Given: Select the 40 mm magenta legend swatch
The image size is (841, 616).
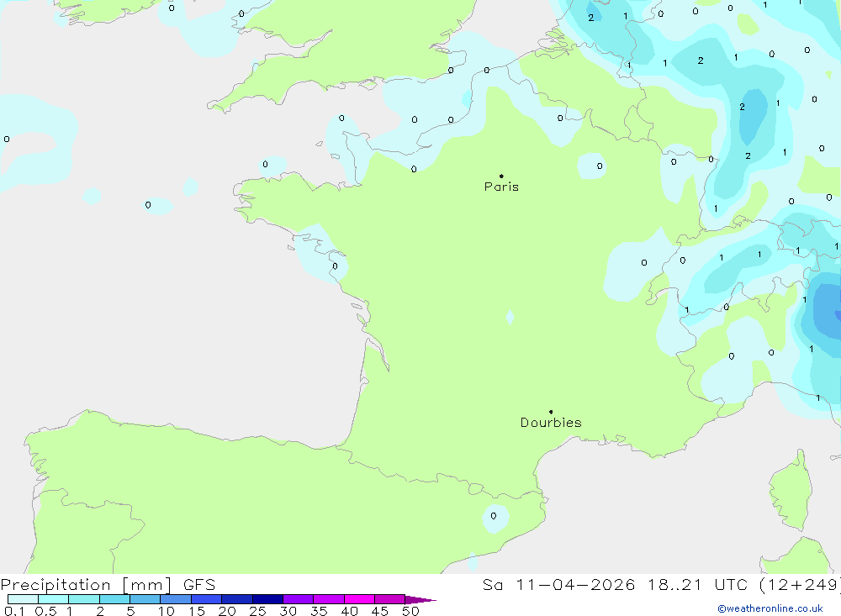Looking at the screenshot, I should [359, 599].
